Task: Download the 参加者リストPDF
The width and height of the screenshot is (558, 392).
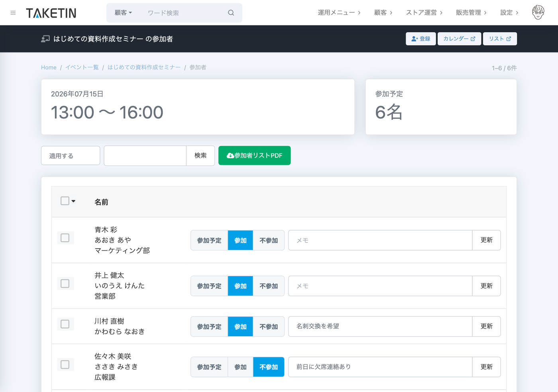Action: tap(254, 155)
